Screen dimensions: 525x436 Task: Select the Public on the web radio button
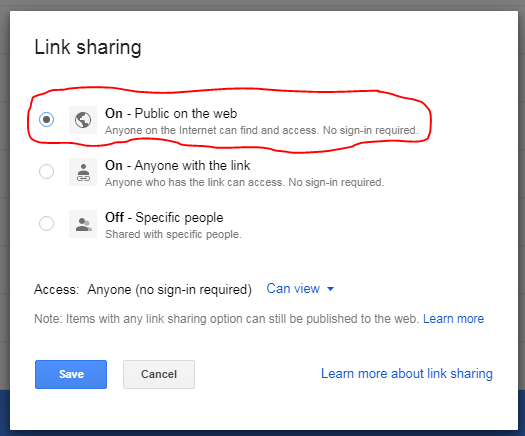pyautogui.click(x=46, y=120)
